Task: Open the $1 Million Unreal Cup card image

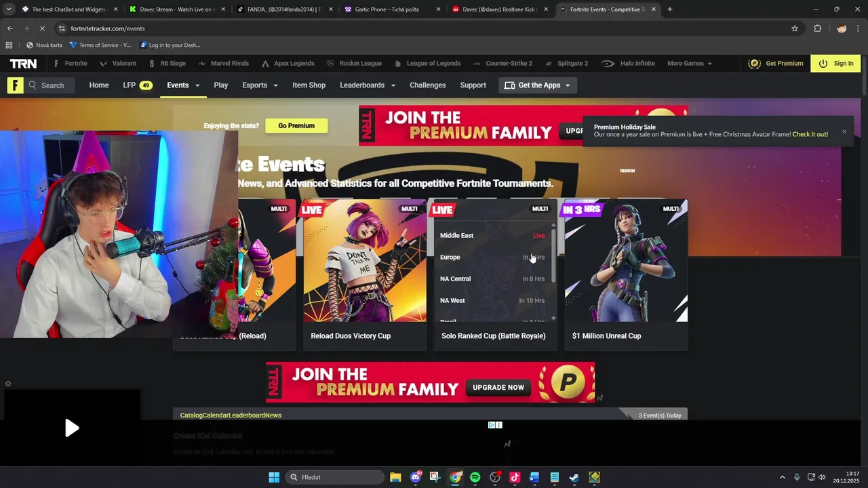Action: click(627, 260)
